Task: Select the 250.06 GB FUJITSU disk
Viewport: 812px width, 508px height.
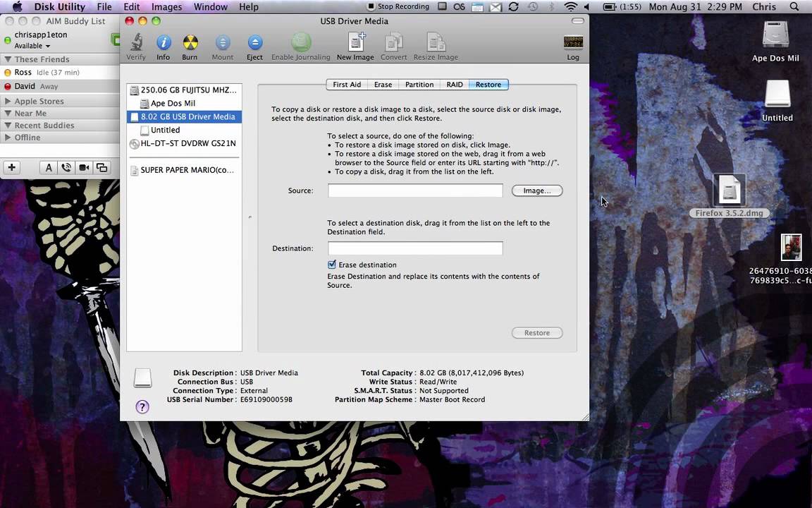Action: click(x=185, y=90)
